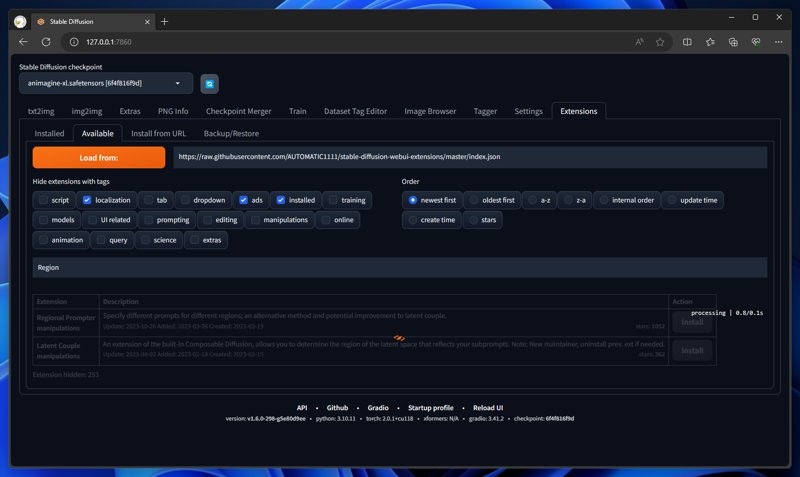800x477 pixels.
Task: Toggle the online tag checkbox
Action: 326,220
